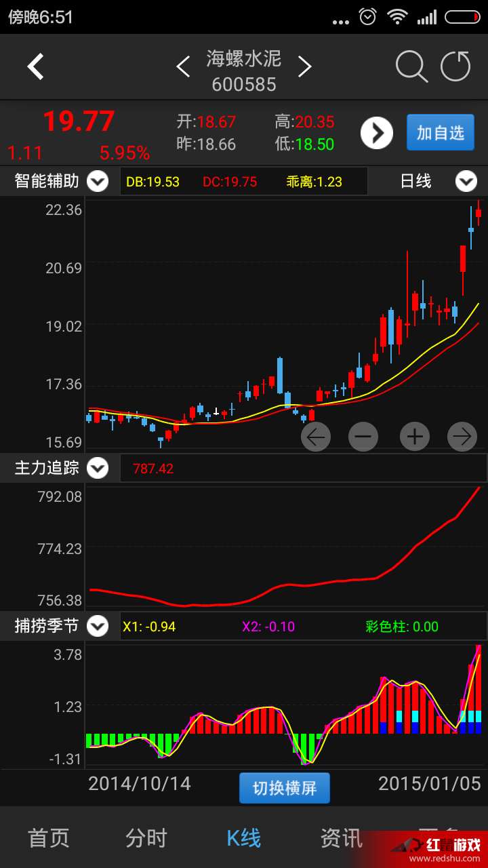This screenshot has height=868, width=488.
Task: Expand the 捕捞季节 indicator dropdown
Action: tap(98, 626)
